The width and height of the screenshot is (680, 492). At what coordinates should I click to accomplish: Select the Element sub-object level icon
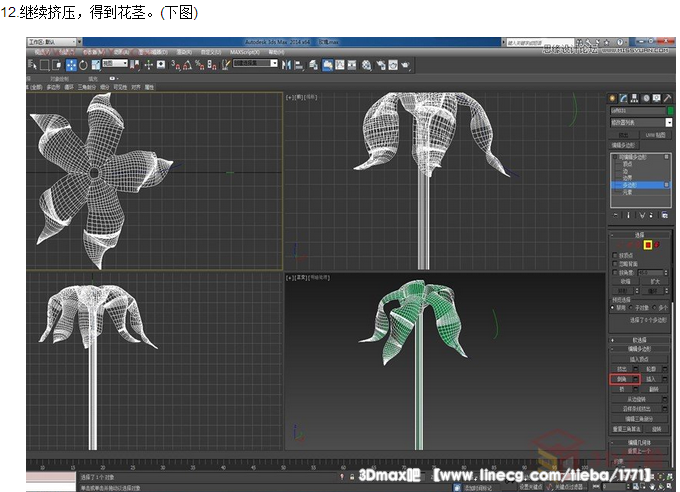[x=657, y=245]
